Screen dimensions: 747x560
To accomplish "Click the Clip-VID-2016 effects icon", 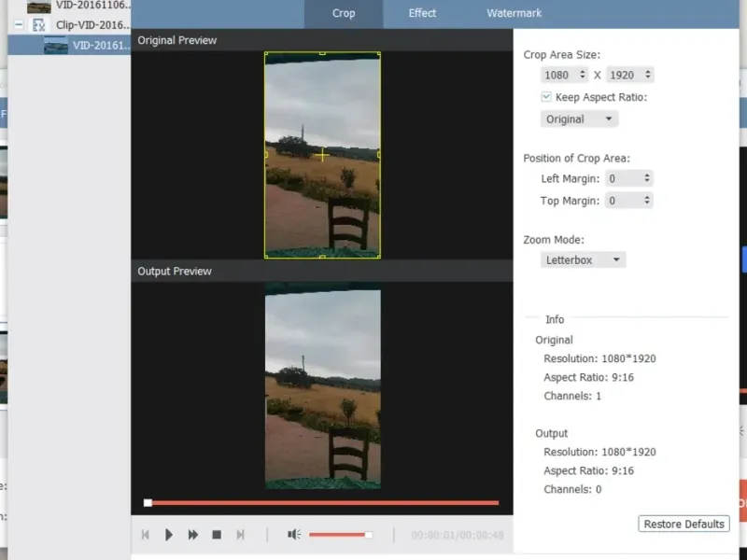I will click(38, 25).
